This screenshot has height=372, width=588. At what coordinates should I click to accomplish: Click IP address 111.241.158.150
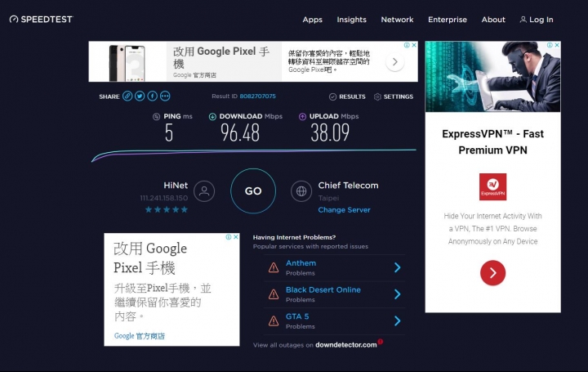coord(164,198)
